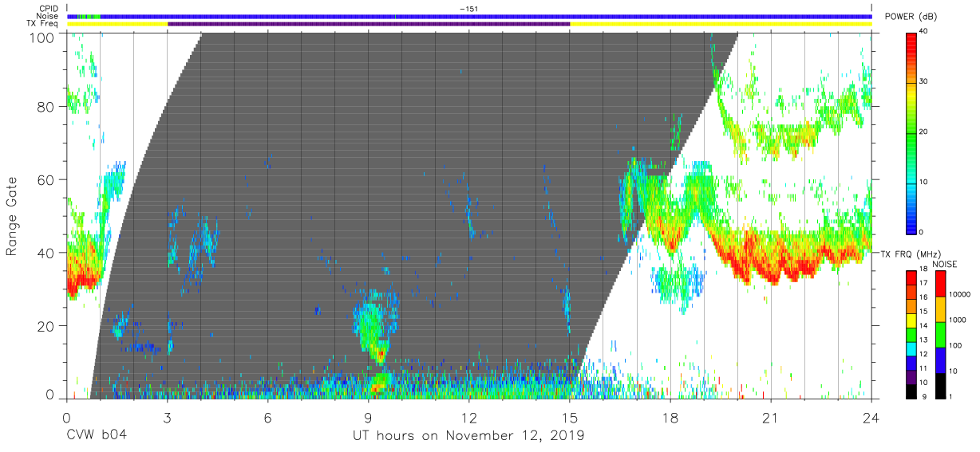
Task: Click the CVW b04 radar beam label
Action: 95,435
